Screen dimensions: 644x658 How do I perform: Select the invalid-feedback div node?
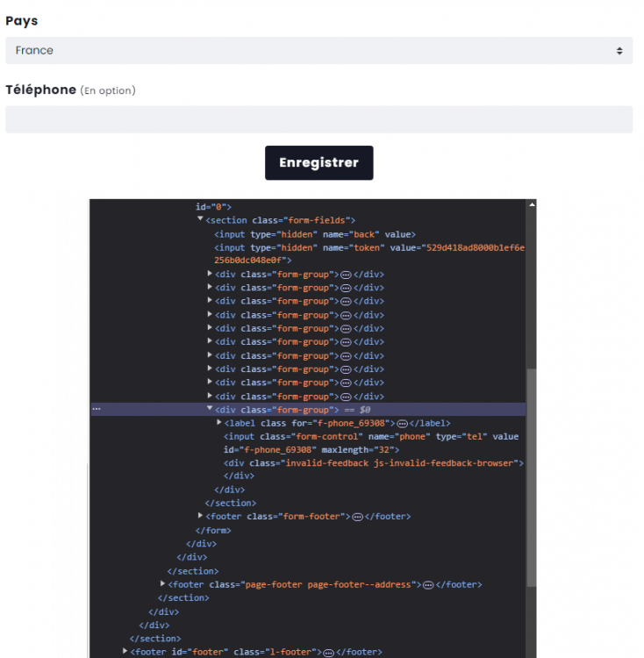pos(373,463)
